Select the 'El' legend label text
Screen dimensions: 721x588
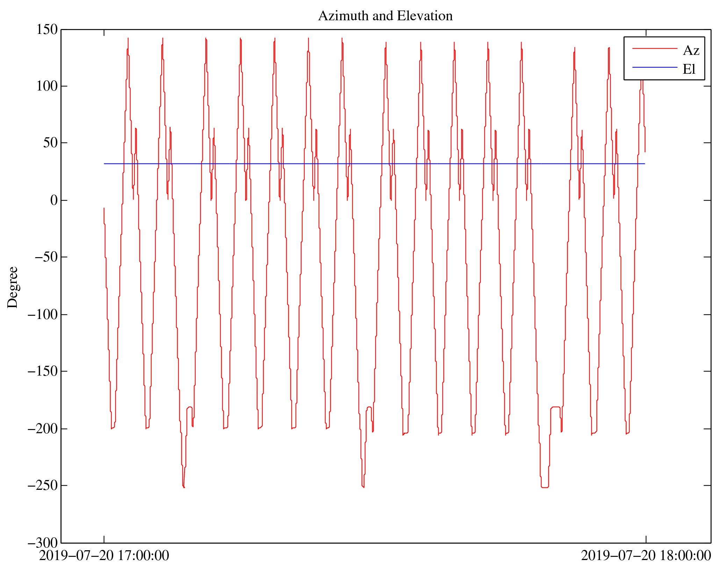tap(689, 69)
